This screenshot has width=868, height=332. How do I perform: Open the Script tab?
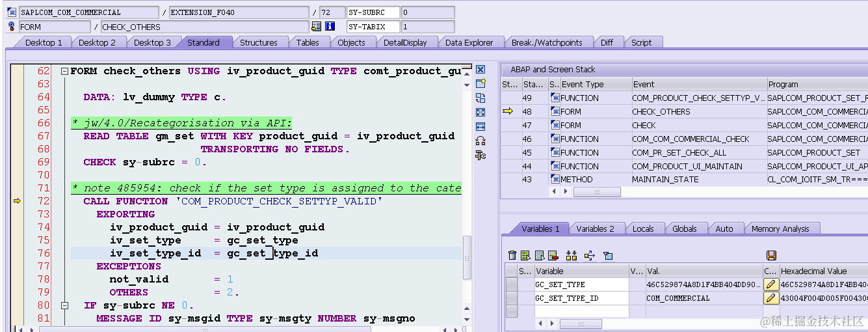click(x=641, y=42)
